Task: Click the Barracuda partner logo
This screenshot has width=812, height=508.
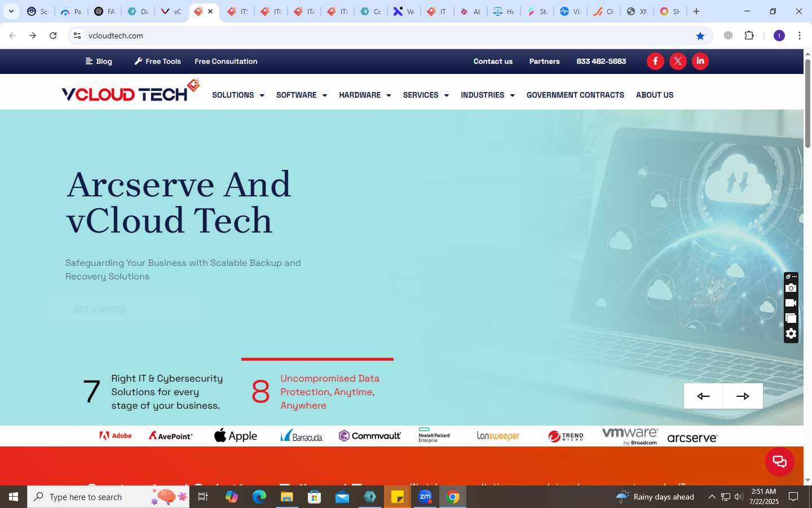Action: point(302,436)
